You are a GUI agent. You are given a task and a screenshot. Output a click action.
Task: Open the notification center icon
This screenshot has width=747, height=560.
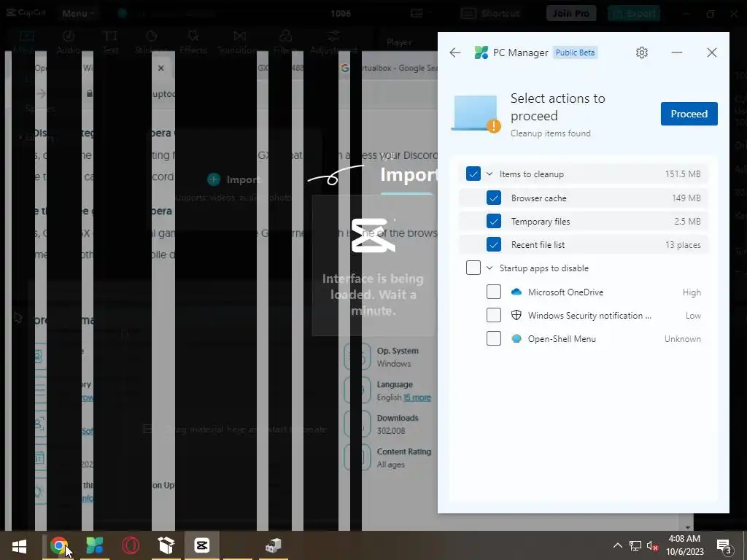click(724, 546)
